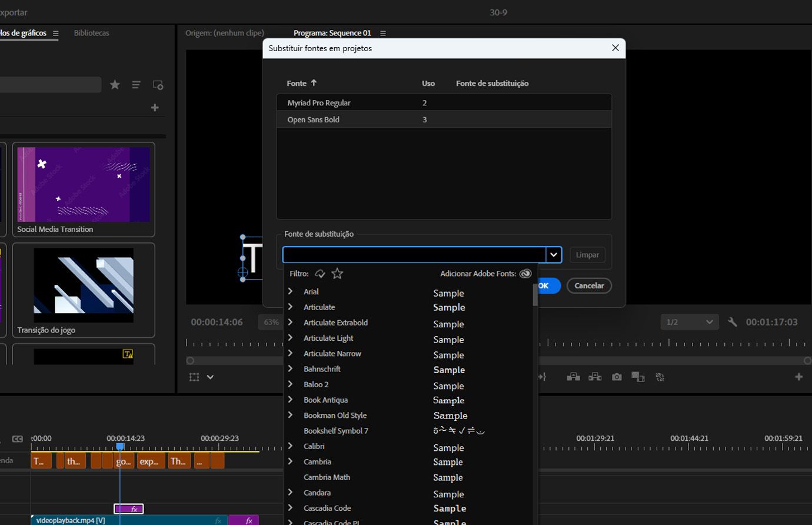Open the replacement font dropdown arrow

coord(554,255)
